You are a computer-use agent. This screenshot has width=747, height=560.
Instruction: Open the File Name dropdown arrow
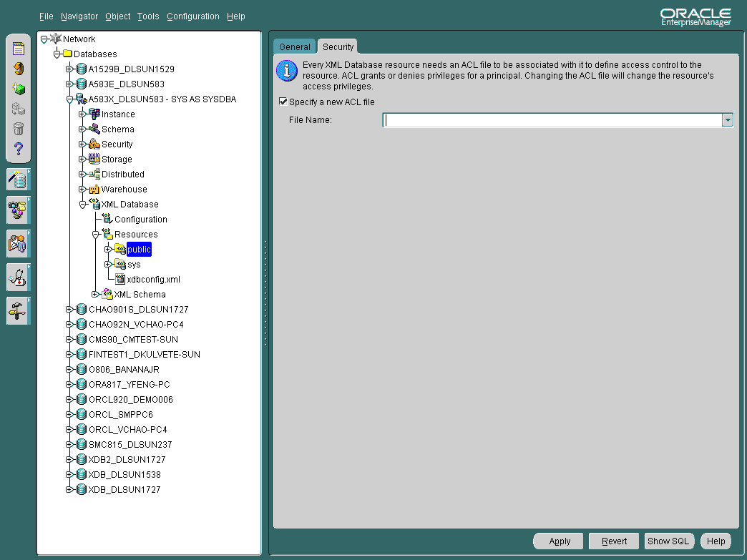tap(728, 119)
